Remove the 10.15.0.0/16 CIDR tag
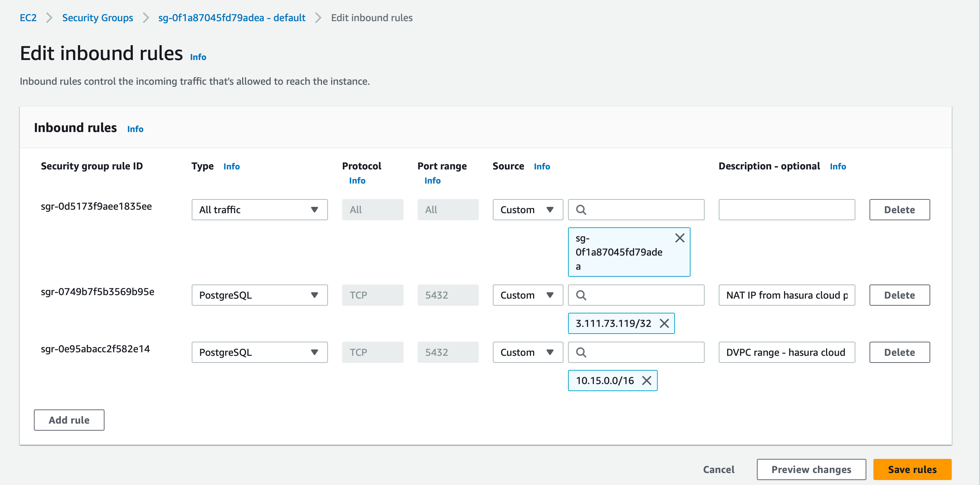Viewport: 980px width, 485px height. coord(646,380)
